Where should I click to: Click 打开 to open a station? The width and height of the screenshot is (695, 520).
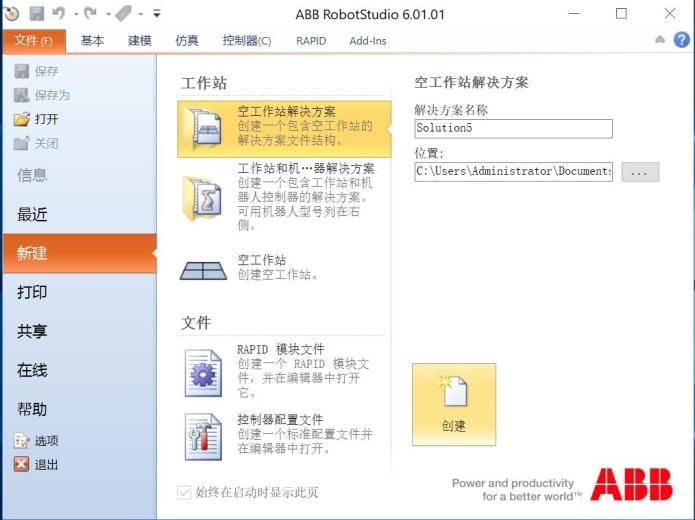click(36, 119)
